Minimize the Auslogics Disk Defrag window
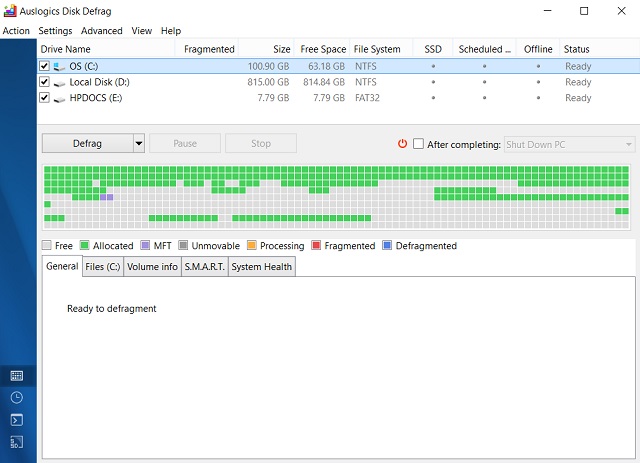The image size is (640, 463). coord(547,11)
